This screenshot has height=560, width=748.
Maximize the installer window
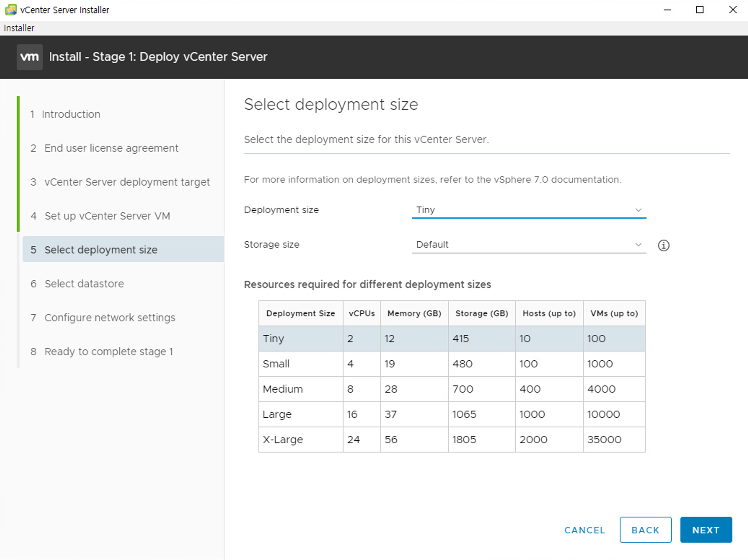(700, 10)
